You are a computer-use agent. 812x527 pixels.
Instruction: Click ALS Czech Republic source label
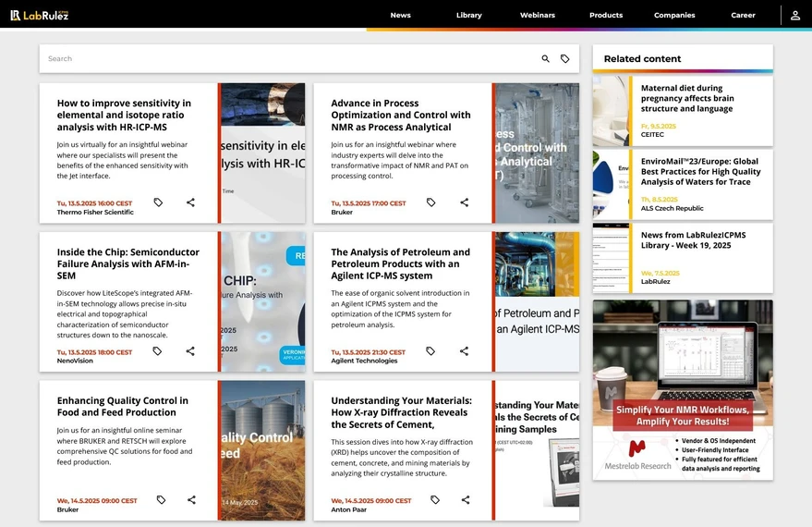click(x=673, y=208)
